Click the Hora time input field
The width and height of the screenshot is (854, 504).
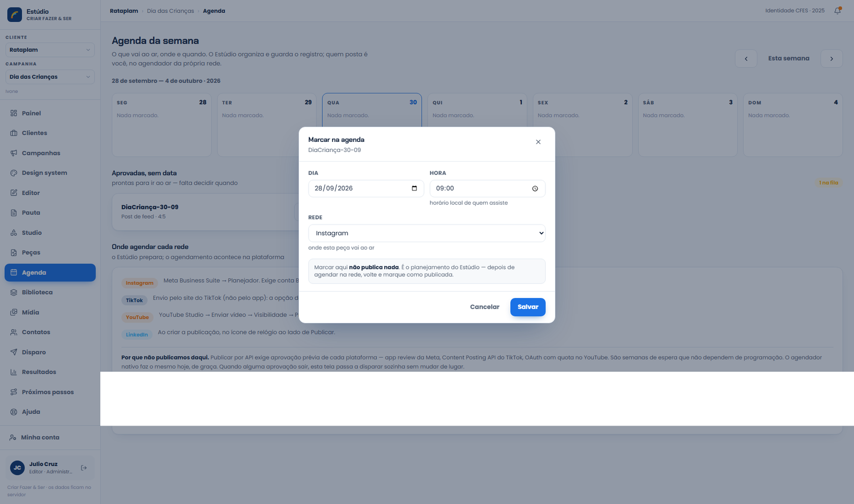tap(487, 188)
